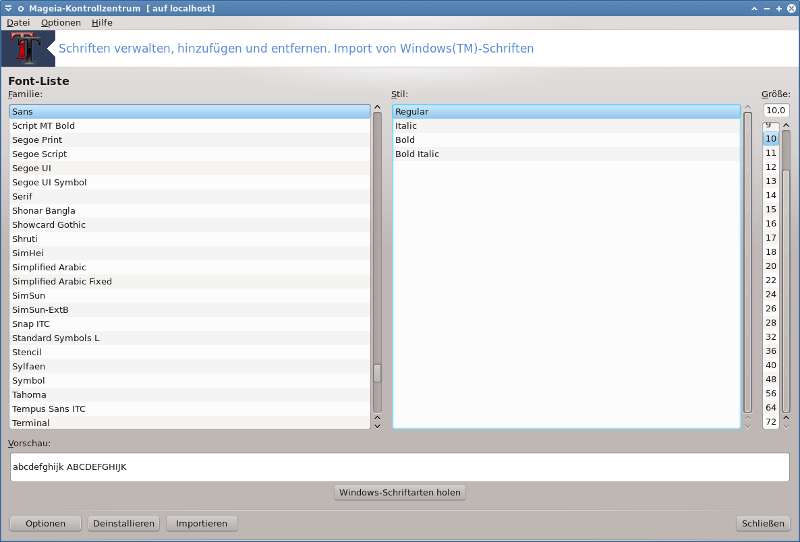
Task: Select the Shruti font family
Action: (190, 239)
